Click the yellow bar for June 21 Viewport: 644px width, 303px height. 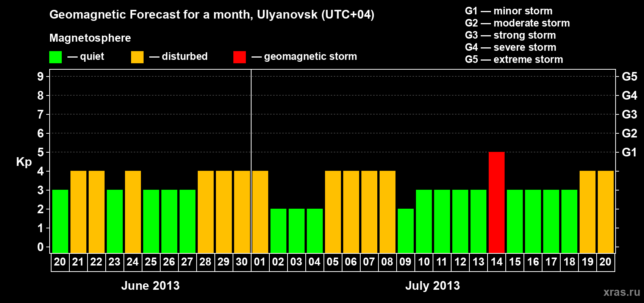point(78,212)
